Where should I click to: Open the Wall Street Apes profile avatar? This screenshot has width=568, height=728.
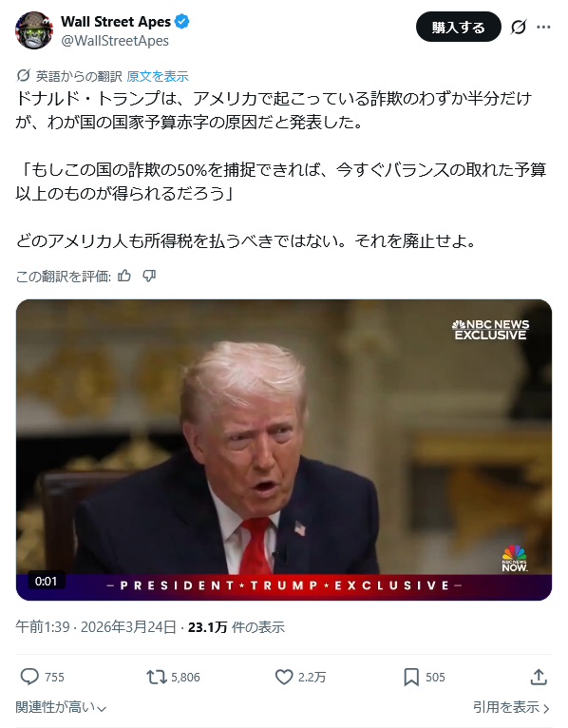click(34, 30)
